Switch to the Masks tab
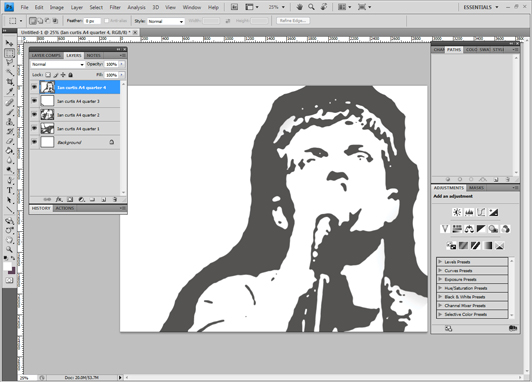Viewport: 532px width, 382px height. point(476,188)
